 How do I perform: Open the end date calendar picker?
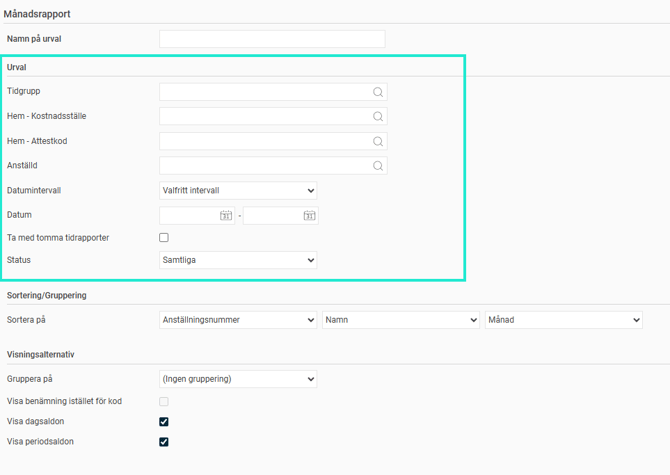(x=310, y=216)
